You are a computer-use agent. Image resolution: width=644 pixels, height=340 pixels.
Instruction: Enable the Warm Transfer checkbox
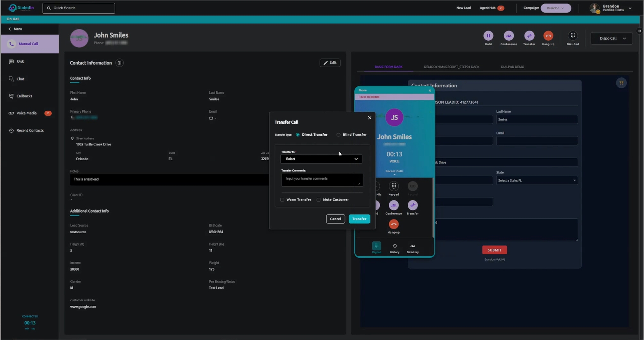(282, 200)
